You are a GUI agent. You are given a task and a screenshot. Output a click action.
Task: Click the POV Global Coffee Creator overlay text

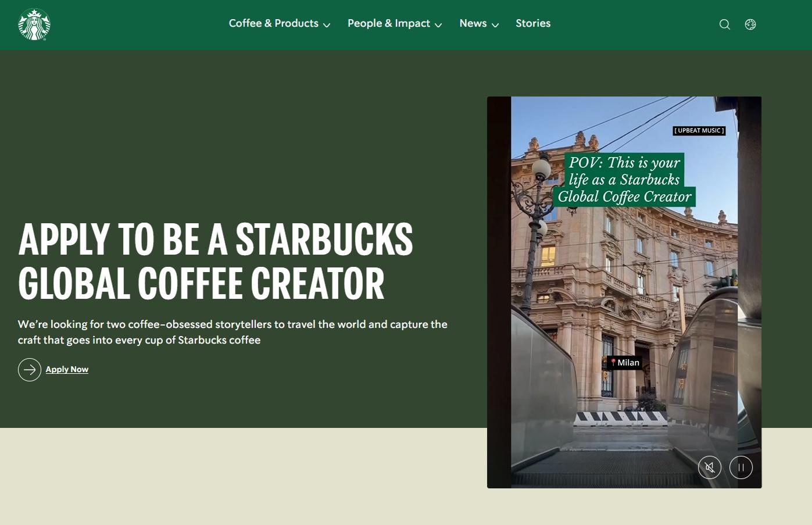[x=624, y=180]
